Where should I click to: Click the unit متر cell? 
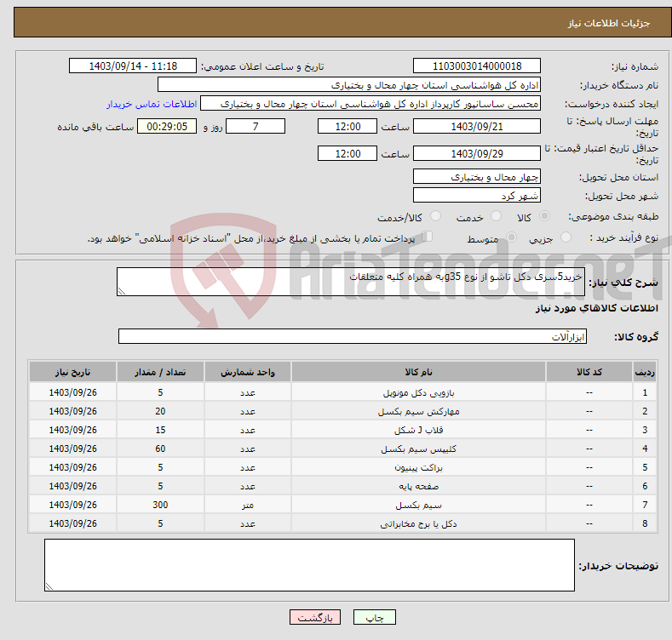tap(248, 505)
